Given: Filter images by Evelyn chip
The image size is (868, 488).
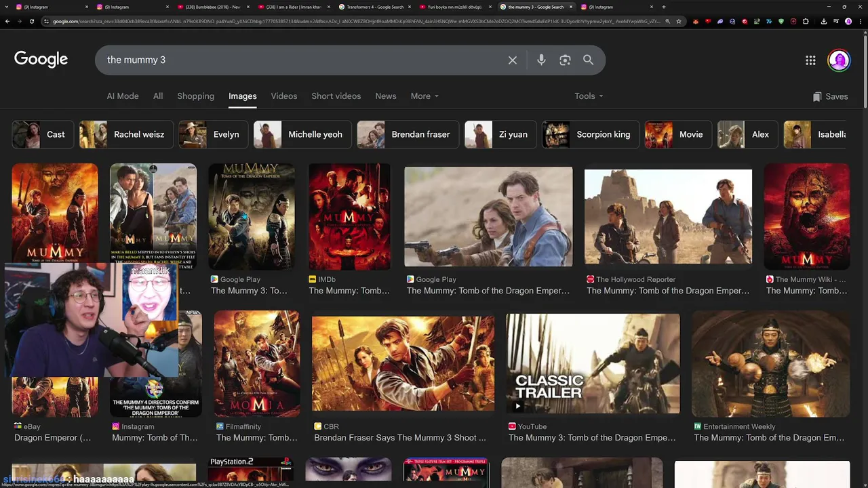Looking at the screenshot, I should [x=213, y=134].
